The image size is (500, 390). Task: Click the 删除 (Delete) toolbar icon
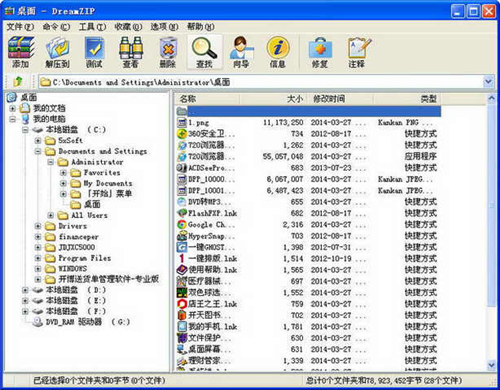coord(168,52)
